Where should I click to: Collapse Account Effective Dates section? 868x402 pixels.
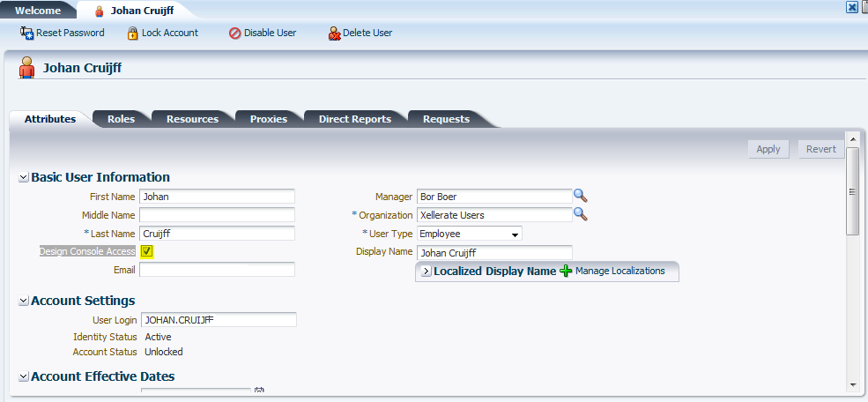(23, 377)
